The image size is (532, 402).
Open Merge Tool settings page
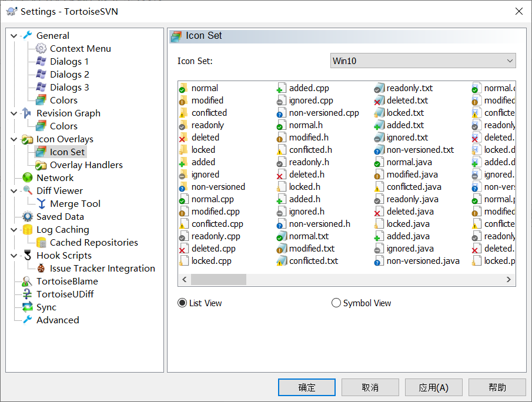pos(75,203)
